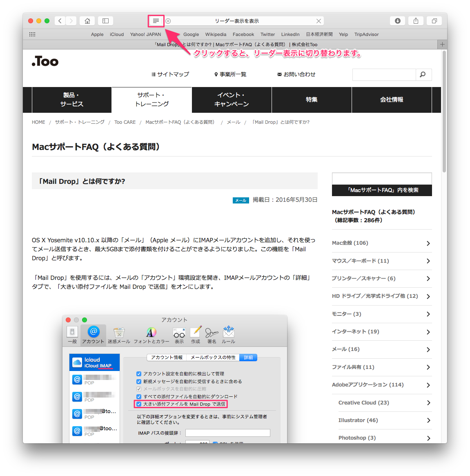Open Illustrator (46) subcategory
Viewport: 470px width, 476px height.
click(x=385, y=420)
